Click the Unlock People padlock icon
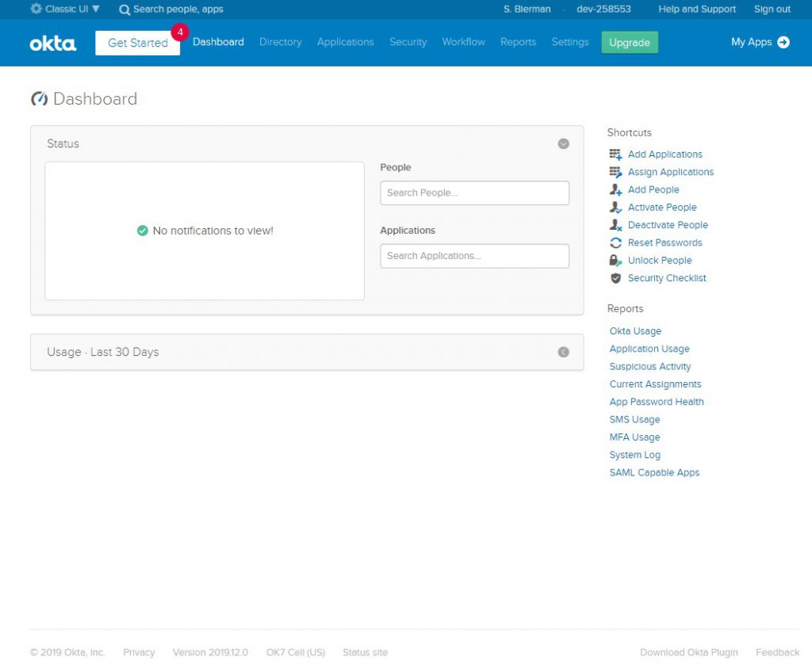Viewport: 812px width, 668px height. [615, 261]
